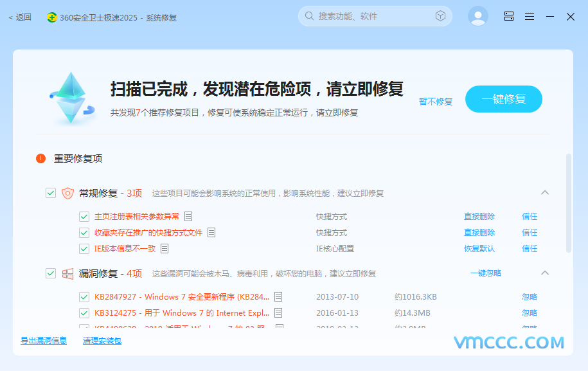Click the cube icon in search box
The height and width of the screenshot is (371, 588).
coord(440,16)
